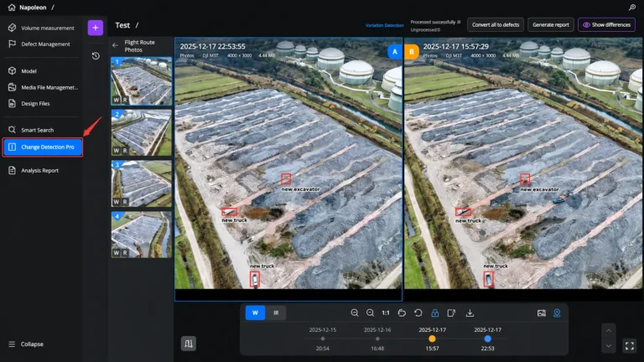Click the blue A image badge
This screenshot has width=644, height=362.
click(x=395, y=52)
